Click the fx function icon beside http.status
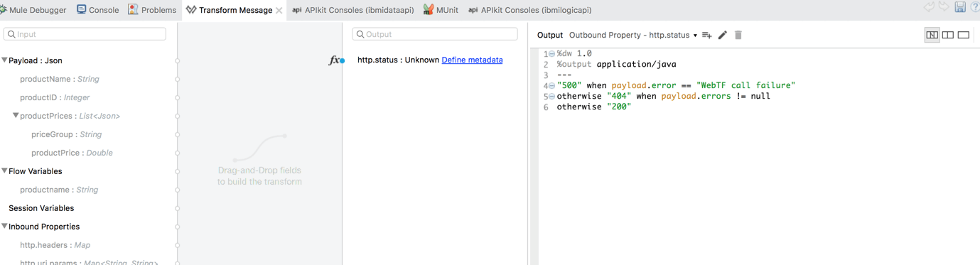Screen dimensions: 980x265 334,60
